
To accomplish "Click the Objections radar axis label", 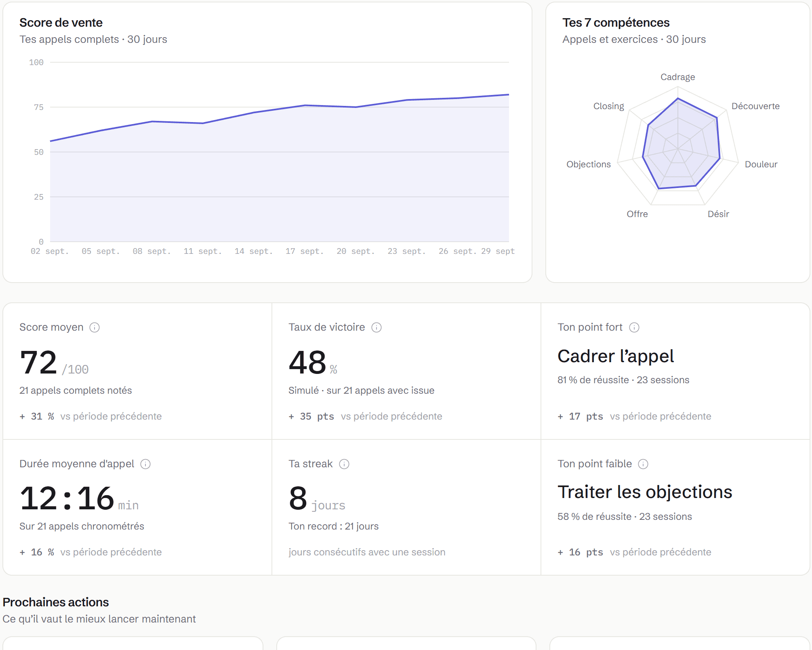I will pyautogui.click(x=589, y=165).
